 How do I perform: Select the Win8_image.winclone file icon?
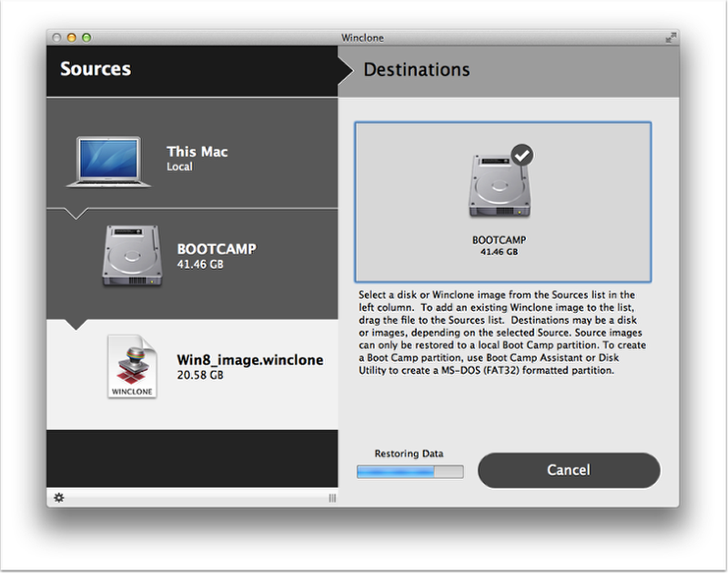[x=133, y=366]
